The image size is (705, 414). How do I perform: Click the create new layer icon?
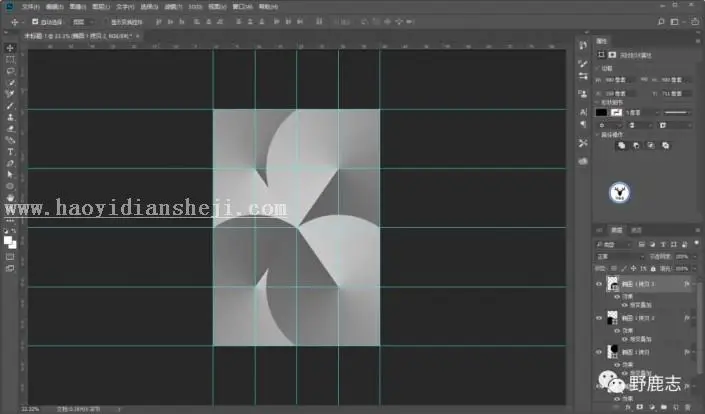pyautogui.click(x=676, y=407)
